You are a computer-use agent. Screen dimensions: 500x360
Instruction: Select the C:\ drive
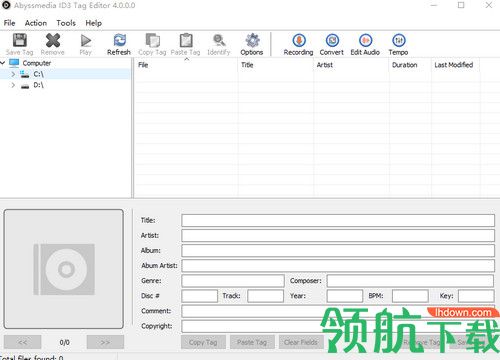tap(39, 74)
